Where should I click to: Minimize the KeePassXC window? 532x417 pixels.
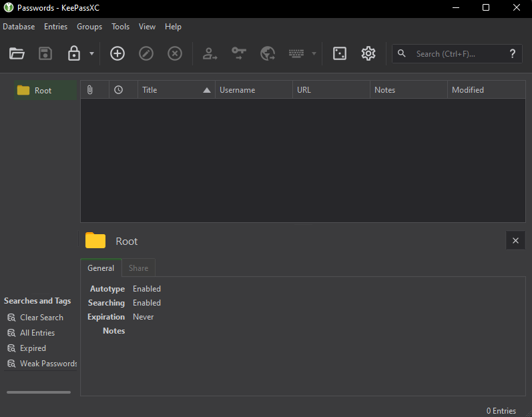pyautogui.click(x=456, y=7)
